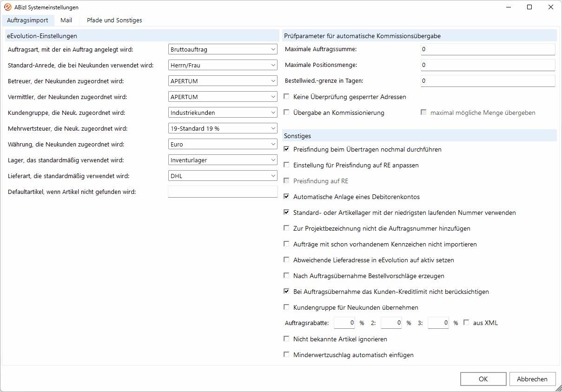Select the Auftragsimport tab
562x392 pixels.
27,20
